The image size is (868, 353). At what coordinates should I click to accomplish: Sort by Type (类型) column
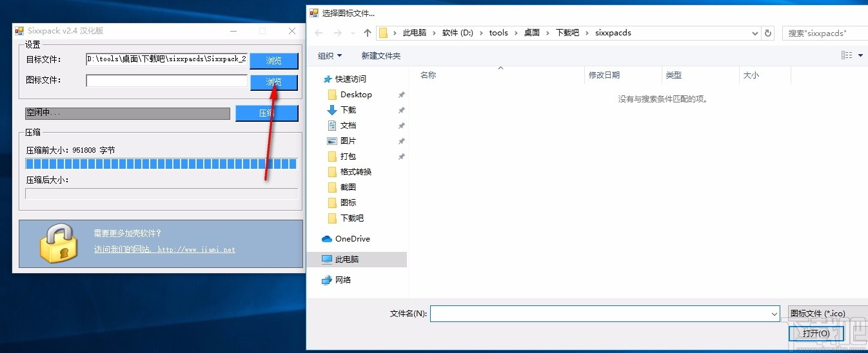coord(700,75)
